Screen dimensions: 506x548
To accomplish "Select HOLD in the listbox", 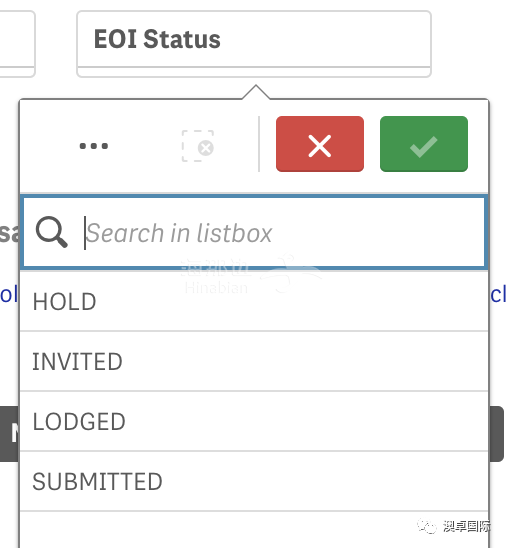I will pos(254,301).
